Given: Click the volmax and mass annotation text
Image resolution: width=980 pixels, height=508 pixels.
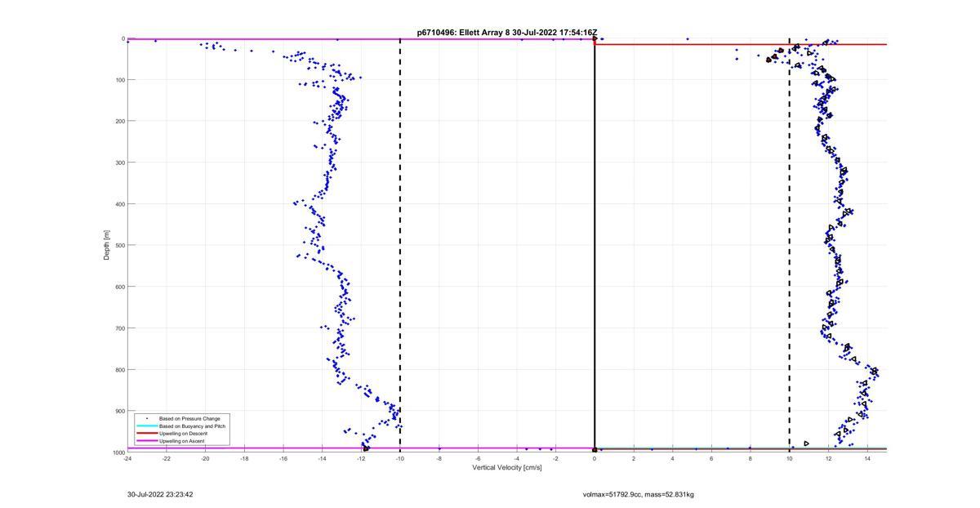Looking at the screenshot, I should tap(638, 494).
